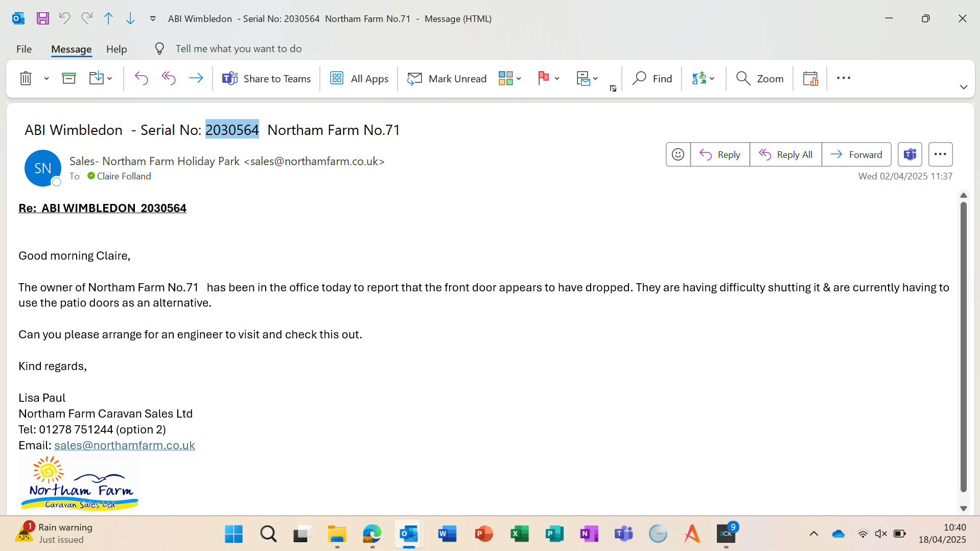Open File Explorer from taskbar
The image size is (980, 551).
coord(337,534)
